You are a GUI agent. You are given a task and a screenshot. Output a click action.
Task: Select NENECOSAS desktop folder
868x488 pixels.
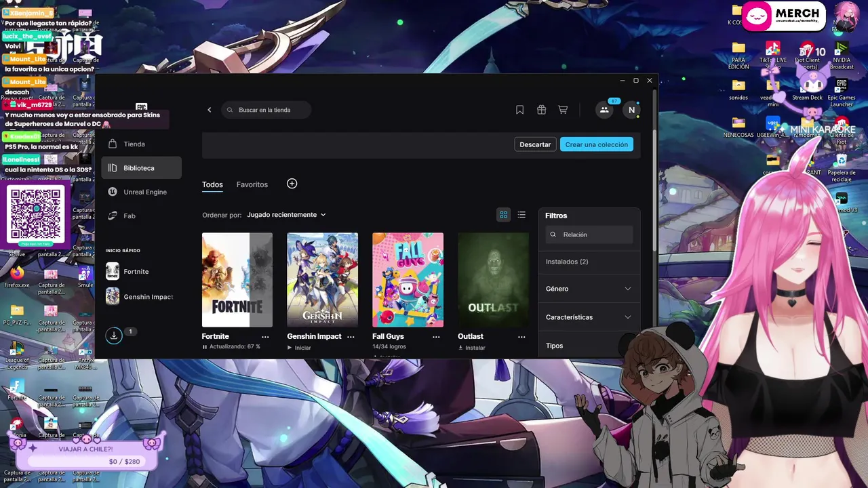738,127
